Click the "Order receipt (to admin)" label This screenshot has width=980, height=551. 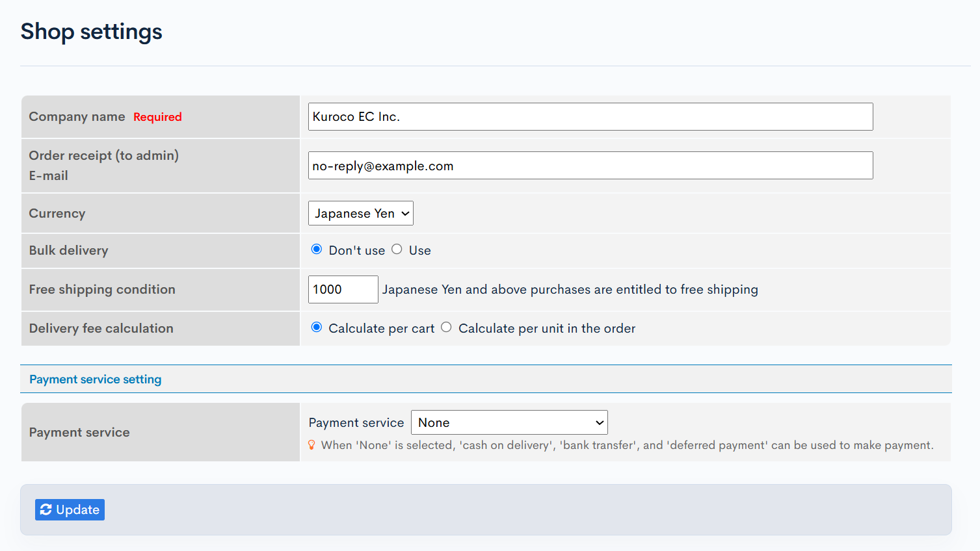[x=104, y=155]
